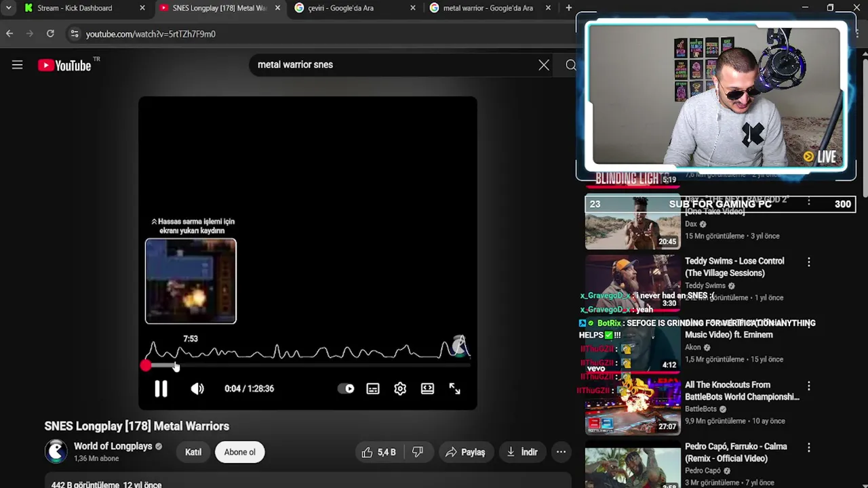The width and height of the screenshot is (868, 488).
Task: Click the video title 'SNES Longplay [178] Metal Warriors'
Action: (x=137, y=426)
